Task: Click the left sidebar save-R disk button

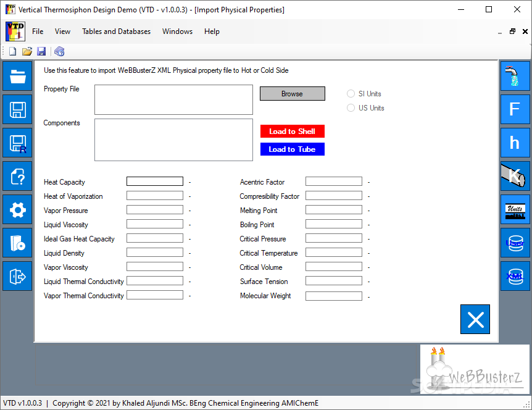Action: (x=18, y=143)
